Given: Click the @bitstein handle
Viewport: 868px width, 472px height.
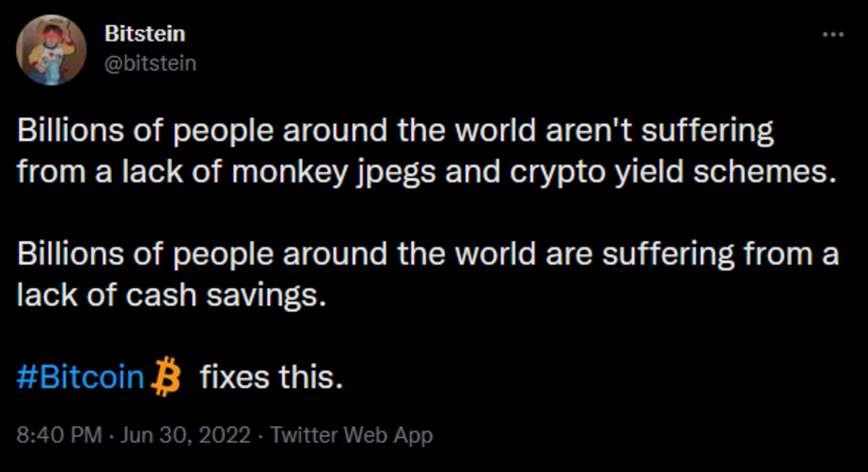Looking at the screenshot, I should point(150,63).
